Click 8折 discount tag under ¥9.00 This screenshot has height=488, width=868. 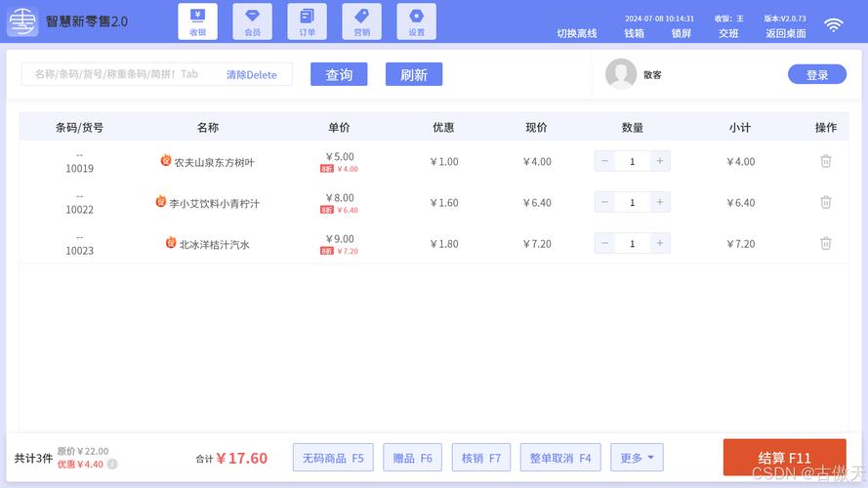327,251
